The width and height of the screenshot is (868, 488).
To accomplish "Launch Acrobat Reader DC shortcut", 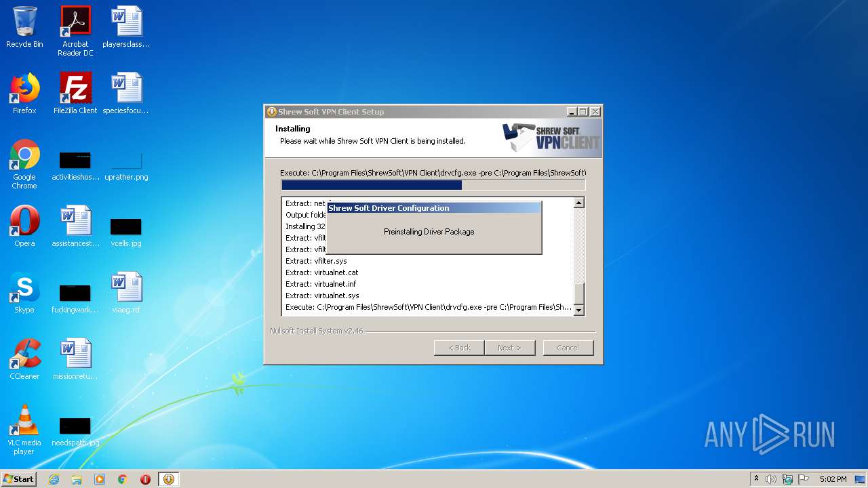I will tap(75, 31).
